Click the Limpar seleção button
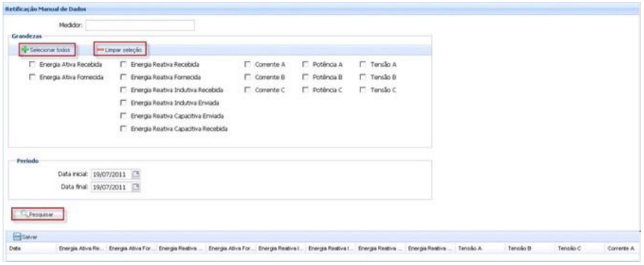644x265 pixels. pyautogui.click(x=121, y=49)
